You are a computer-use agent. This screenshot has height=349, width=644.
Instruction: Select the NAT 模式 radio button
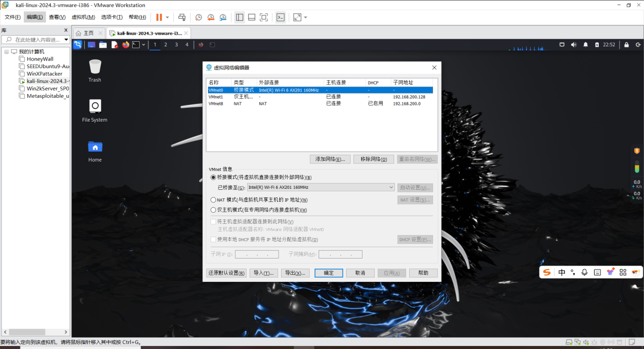(x=213, y=200)
